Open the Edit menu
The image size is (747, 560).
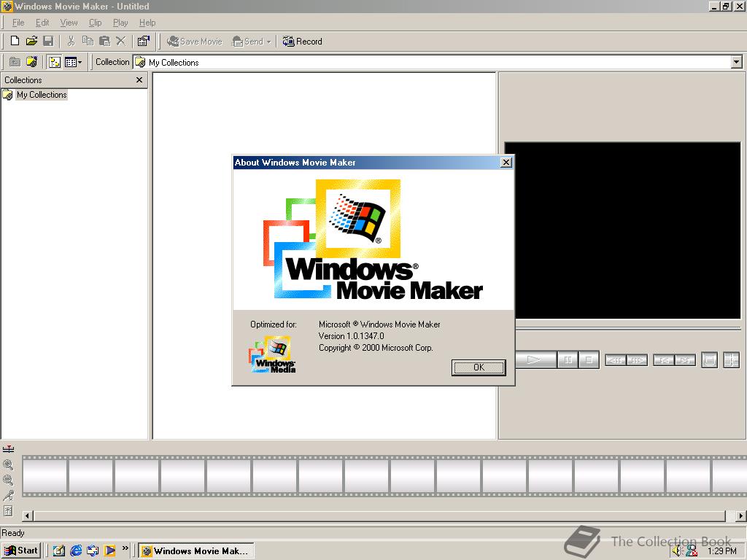42,23
